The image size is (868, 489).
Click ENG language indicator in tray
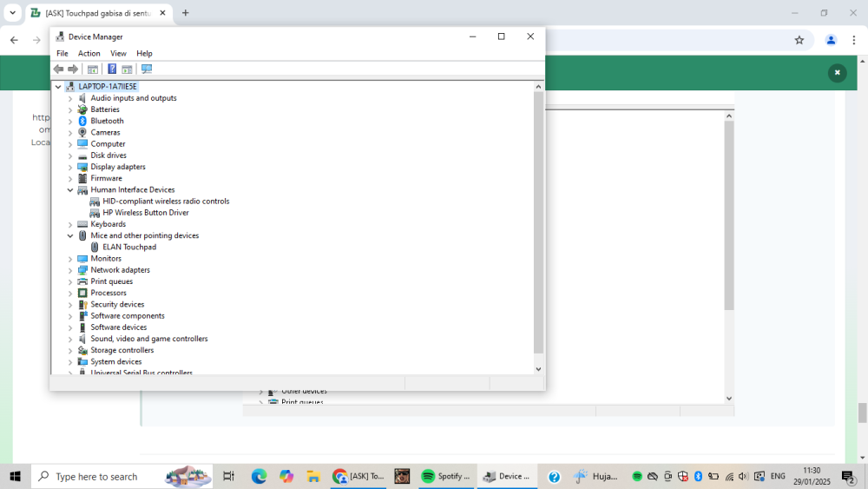(x=778, y=476)
